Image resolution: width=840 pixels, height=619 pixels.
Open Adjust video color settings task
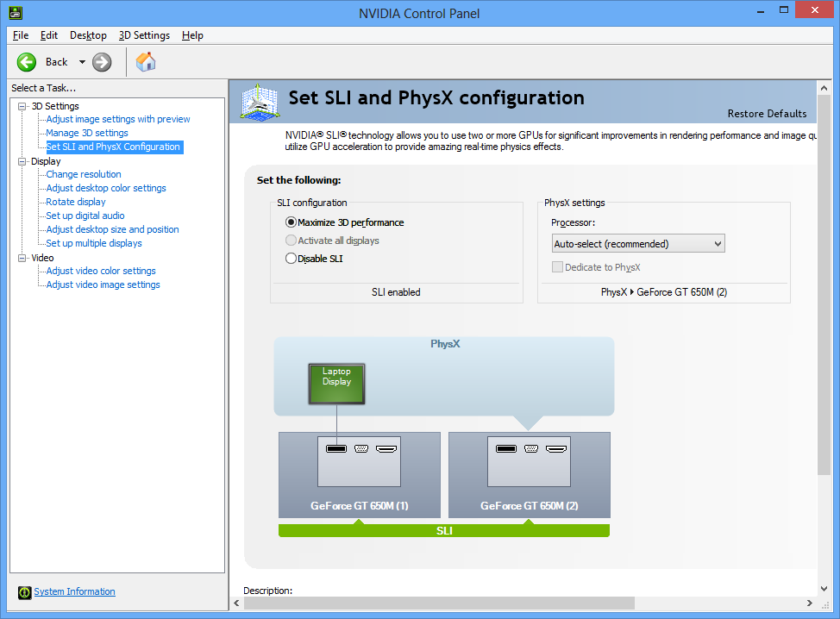click(x=101, y=271)
